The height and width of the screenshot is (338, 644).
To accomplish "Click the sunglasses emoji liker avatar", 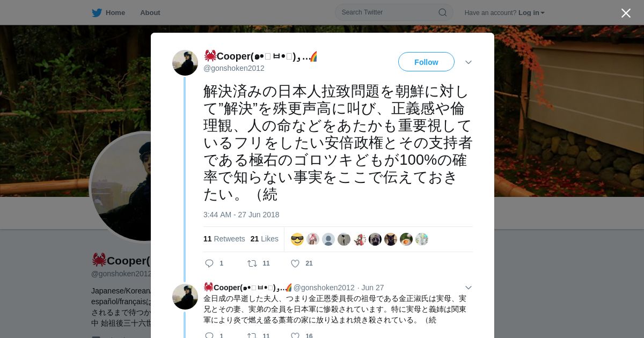I will click(x=297, y=239).
